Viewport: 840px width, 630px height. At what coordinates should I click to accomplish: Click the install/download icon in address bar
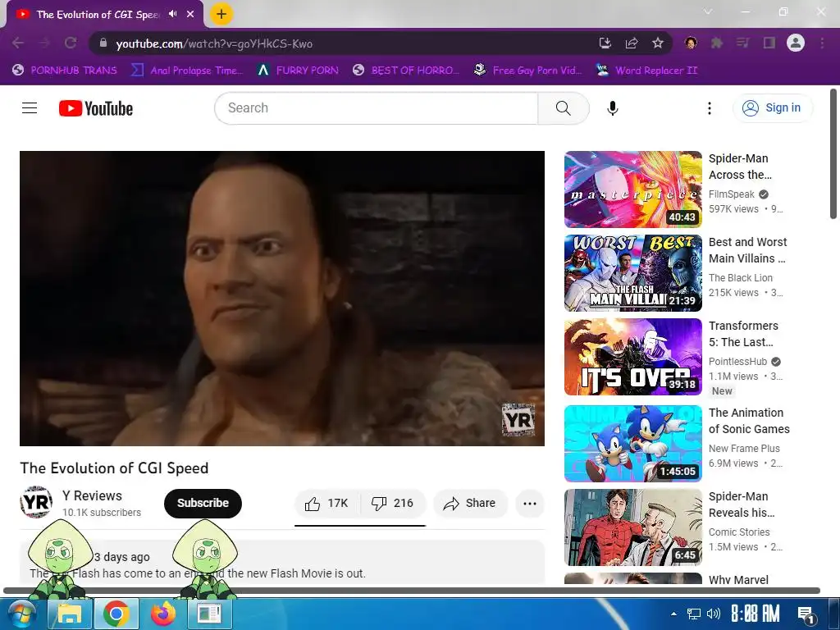click(x=605, y=43)
